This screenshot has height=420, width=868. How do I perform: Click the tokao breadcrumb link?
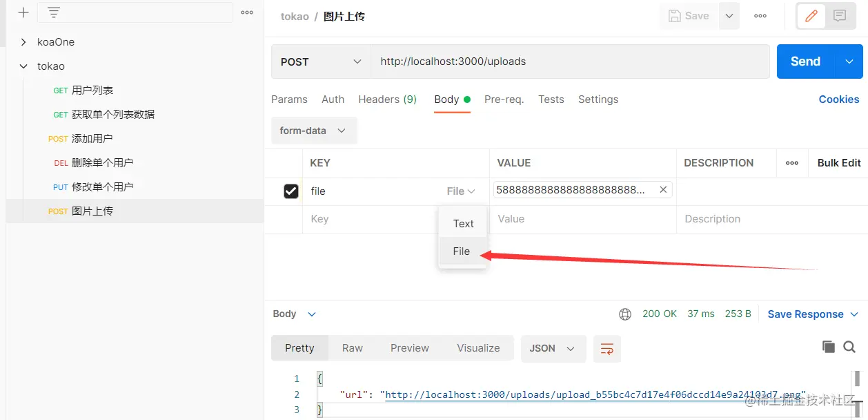[x=295, y=16]
